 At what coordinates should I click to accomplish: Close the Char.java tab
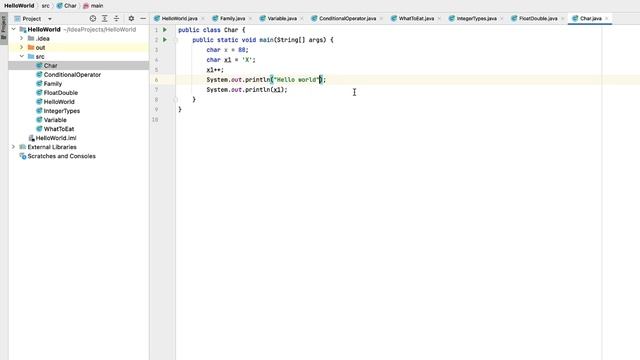click(607, 18)
